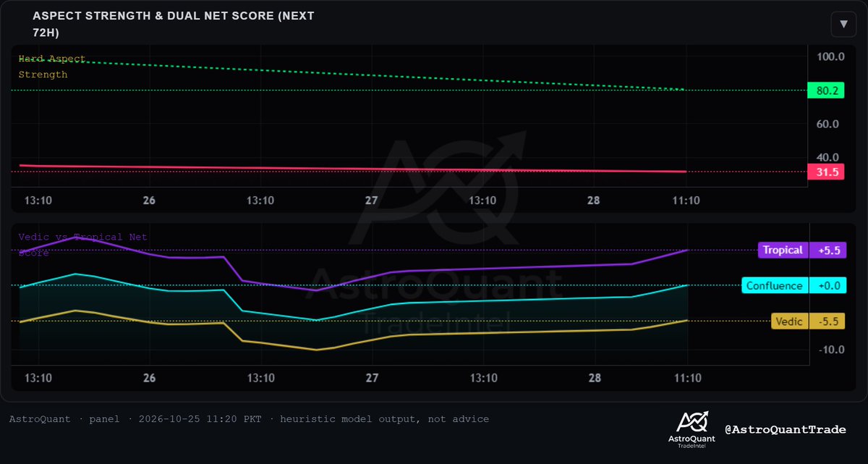Screen dimensions: 868x464
Task: Click the Tropical +5.5 value tag
Action: click(827, 250)
